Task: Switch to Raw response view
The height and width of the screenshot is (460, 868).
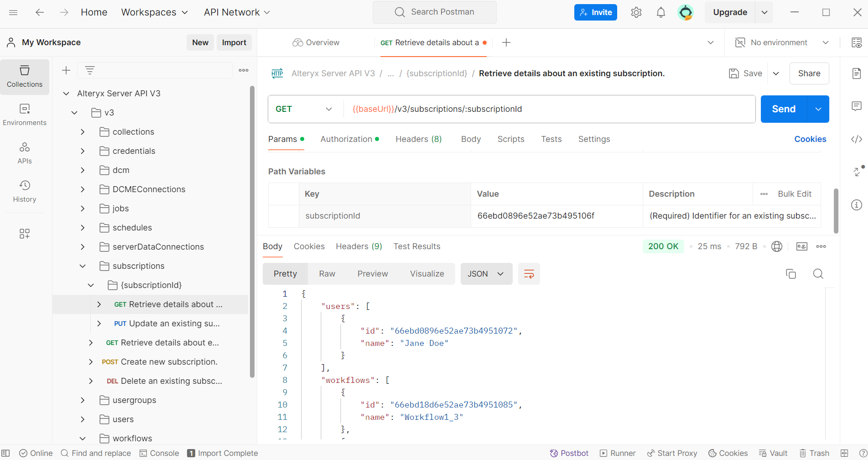Action: pos(327,274)
